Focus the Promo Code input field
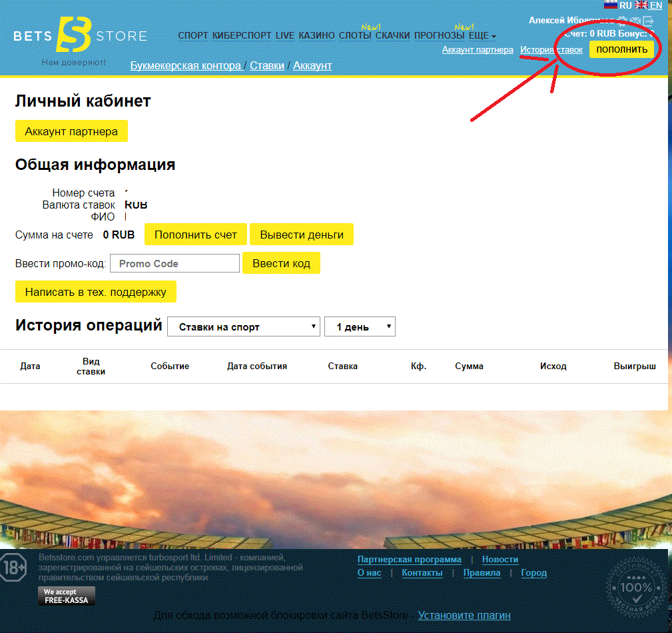 [x=175, y=263]
